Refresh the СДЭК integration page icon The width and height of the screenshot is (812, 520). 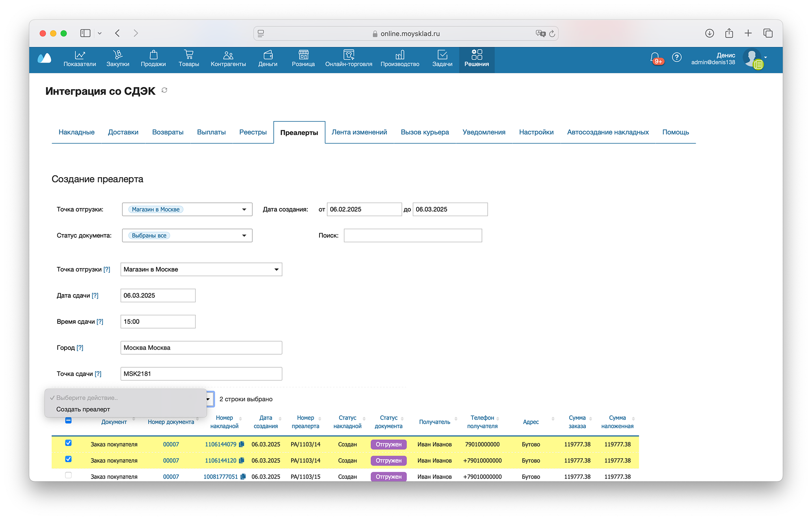pyautogui.click(x=164, y=90)
